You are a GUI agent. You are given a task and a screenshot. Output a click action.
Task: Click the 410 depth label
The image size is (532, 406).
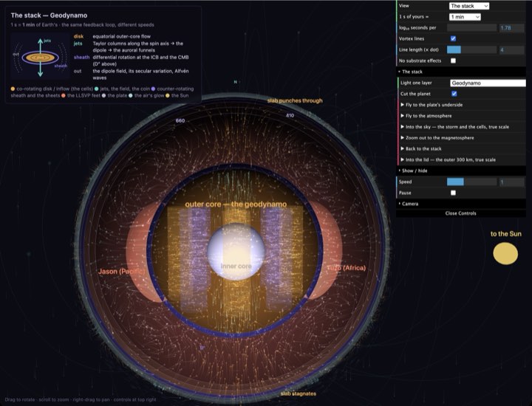[290, 115]
